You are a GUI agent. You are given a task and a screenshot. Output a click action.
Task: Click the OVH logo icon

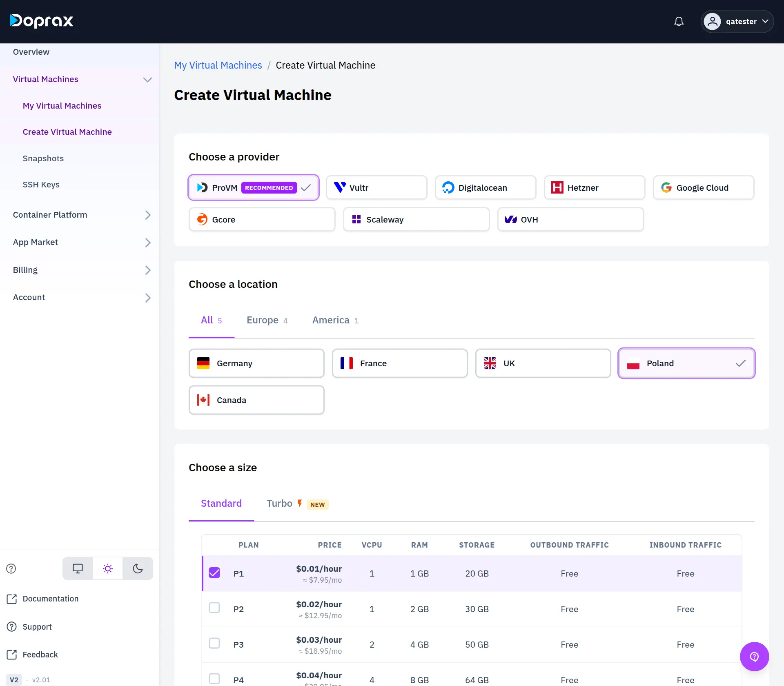511,219
